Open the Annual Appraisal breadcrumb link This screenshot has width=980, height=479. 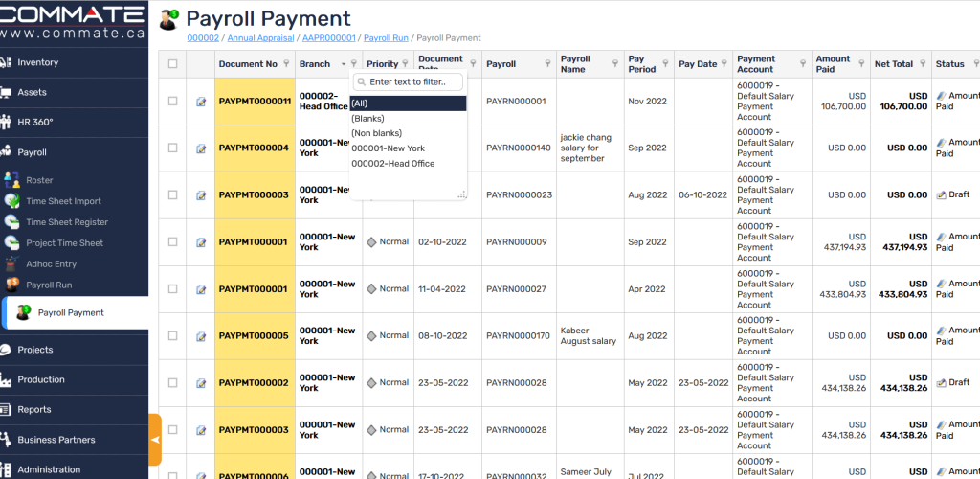[260, 38]
